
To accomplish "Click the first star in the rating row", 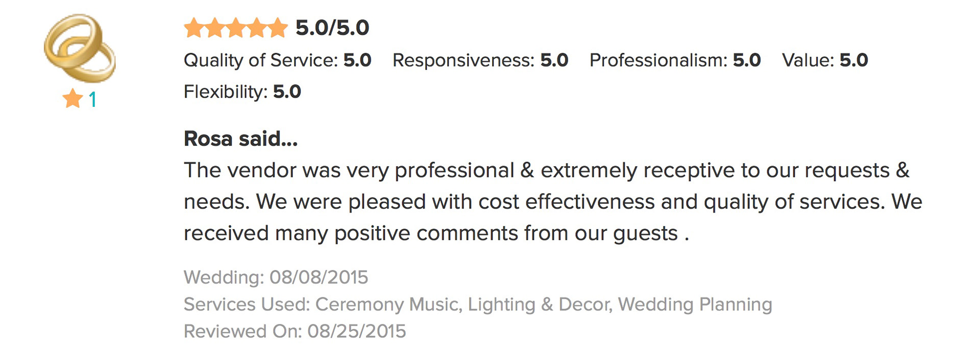I will [x=194, y=28].
